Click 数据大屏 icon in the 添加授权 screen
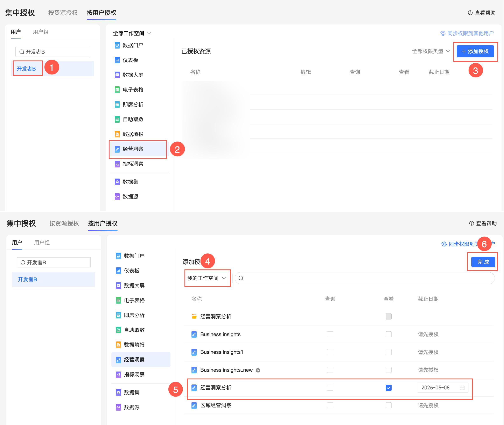Image resolution: width=504 pixels, height=425 pixels. 118,286
